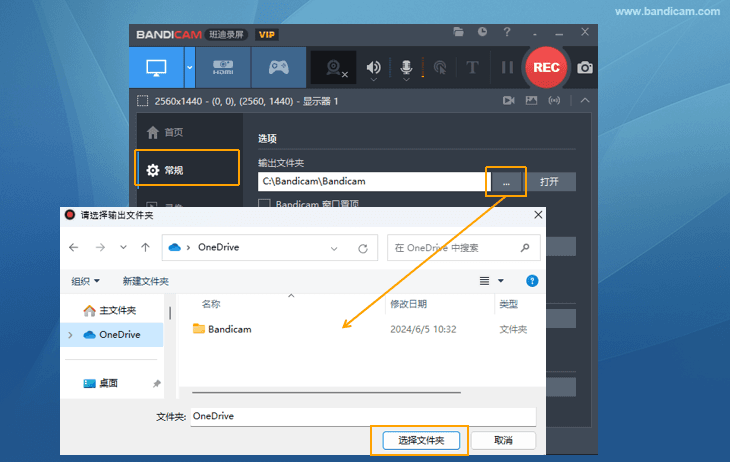Screen dimensions: 730x462
Task: Click the output folder path field
Action: 372,182
